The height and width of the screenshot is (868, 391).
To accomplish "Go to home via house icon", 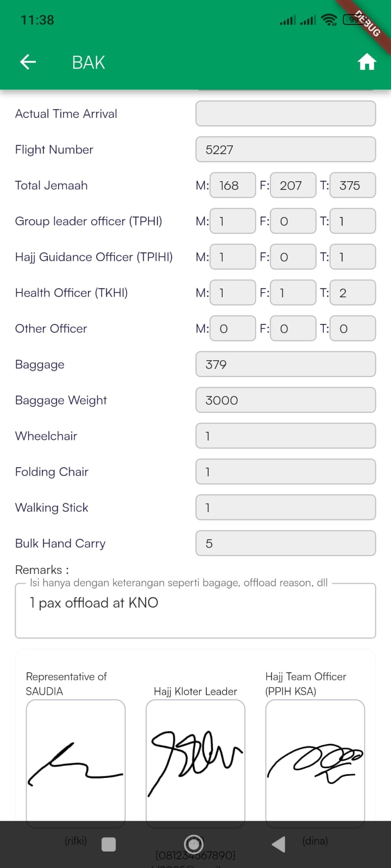I will coord(367,62).
